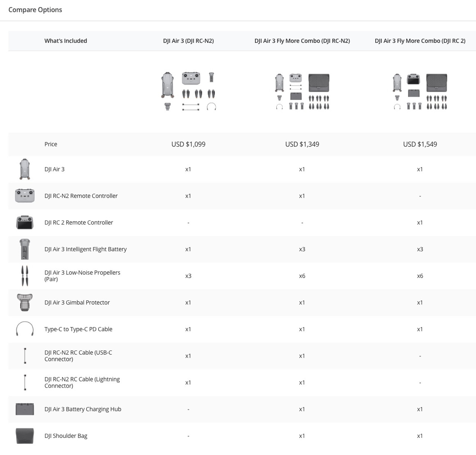Click DJI Air 3 Intelligent Flight Battery label
Image resolution: width=476 pixels, height=455 pixels.
[x=86, y=249]
